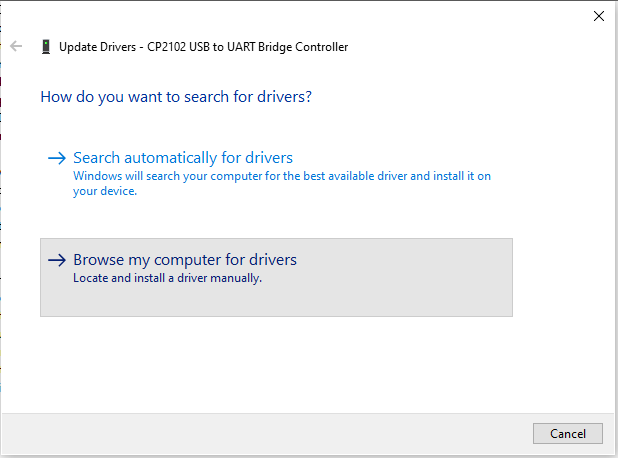Choose Search automatically for drivers
618x458 pixels.
click(183, 158)
